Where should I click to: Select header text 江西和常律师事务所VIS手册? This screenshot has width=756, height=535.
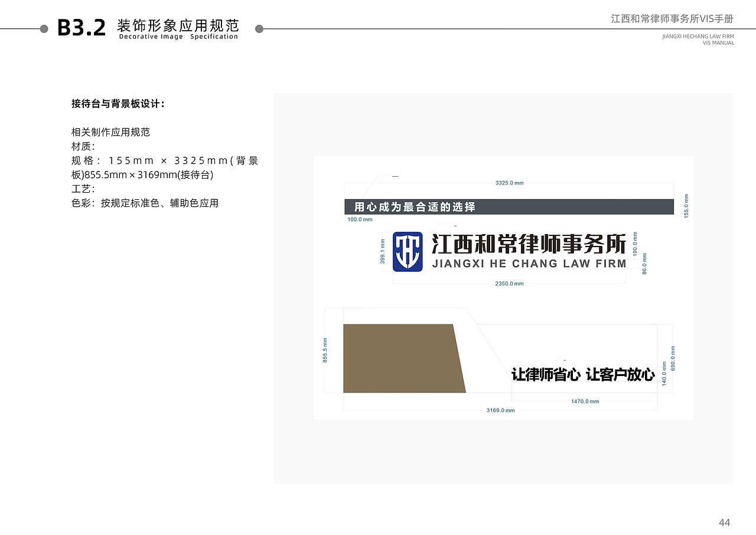tap(672, 19)
